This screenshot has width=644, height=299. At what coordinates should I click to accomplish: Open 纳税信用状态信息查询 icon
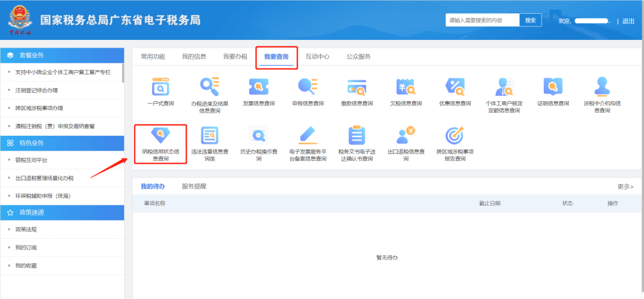pos(160,135)
